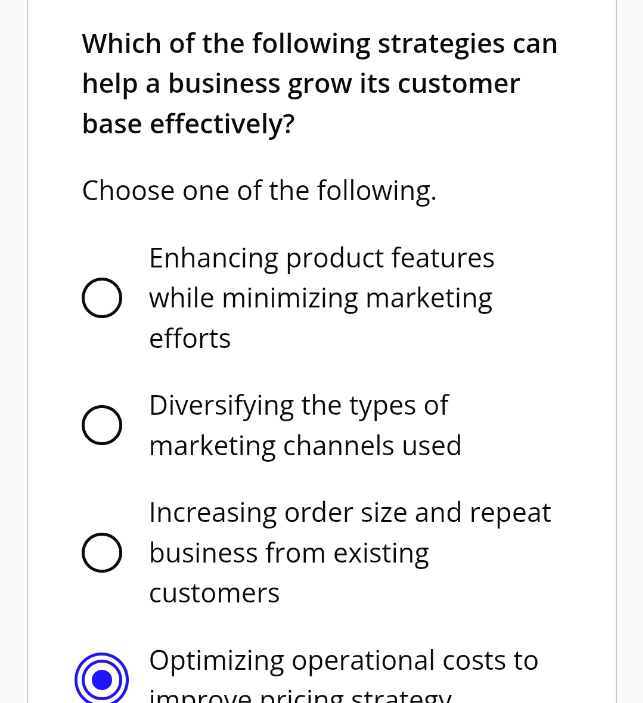Screen dimensions: 643x703
Task: Click the word 'efforts' in first option
Action: point(190,338)
